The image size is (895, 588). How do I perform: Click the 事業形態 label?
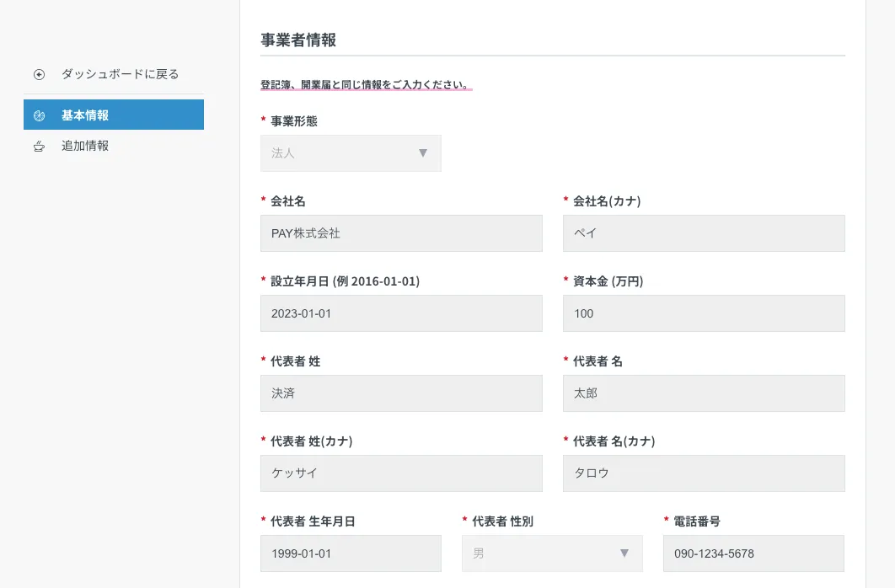click(x=294, y=121)
